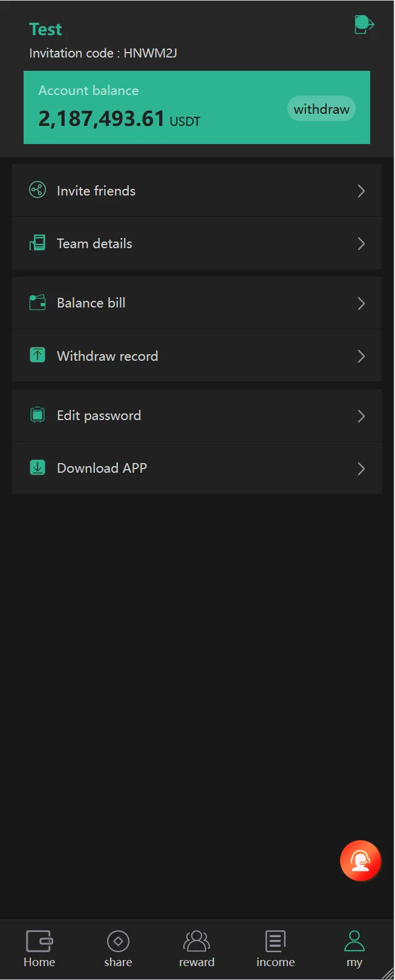This screenshot has height=980, width=395.
Task: Expand the Invite friends chevron
Action: [361, 191]
